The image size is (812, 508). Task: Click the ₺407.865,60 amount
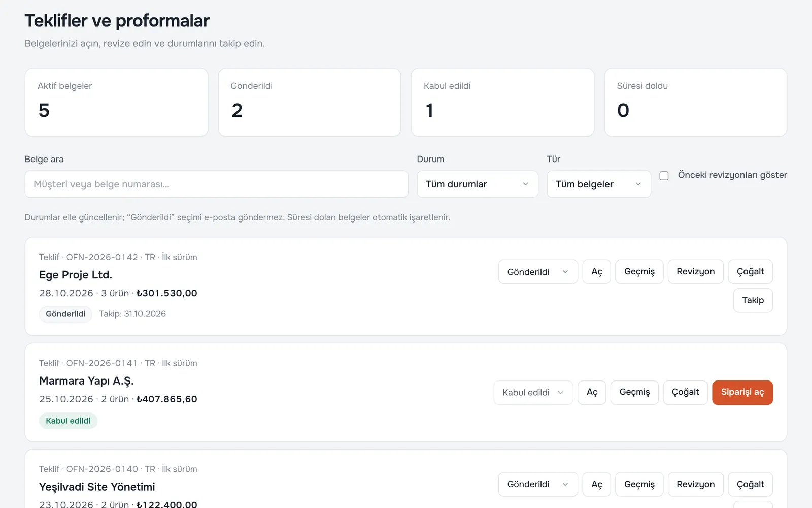pyautogui.click(x=166, y=399)
